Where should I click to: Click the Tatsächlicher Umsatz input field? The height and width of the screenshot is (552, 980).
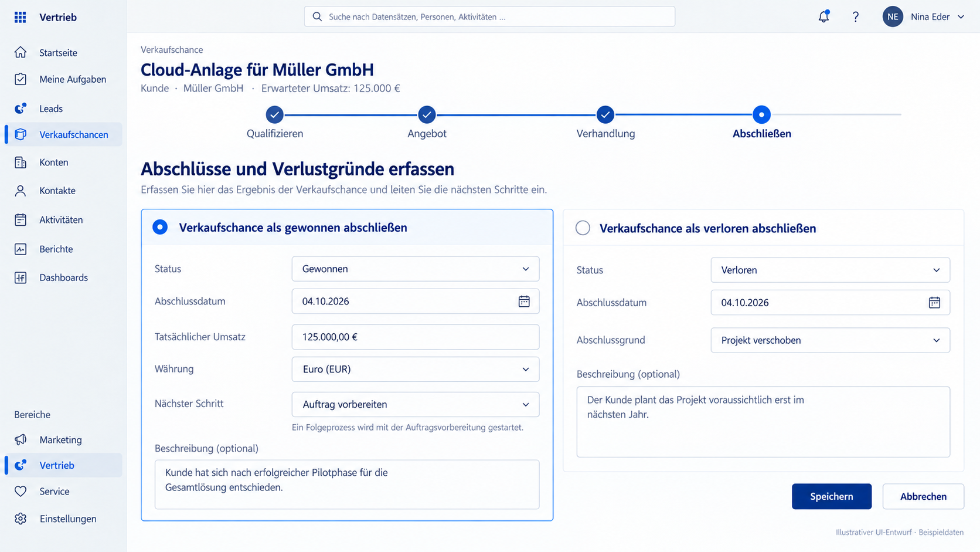coord(416,337)
